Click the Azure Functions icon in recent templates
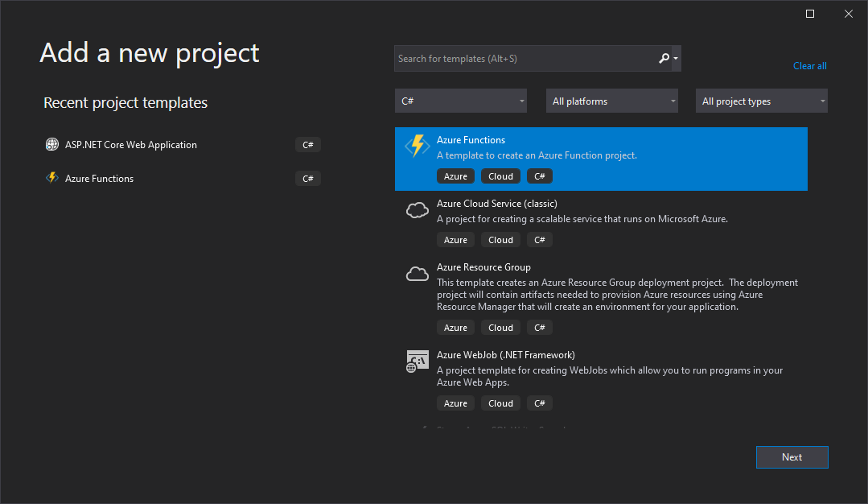This screenshot has height=504, width=868. pyautogui.click(x=52, y=179)
